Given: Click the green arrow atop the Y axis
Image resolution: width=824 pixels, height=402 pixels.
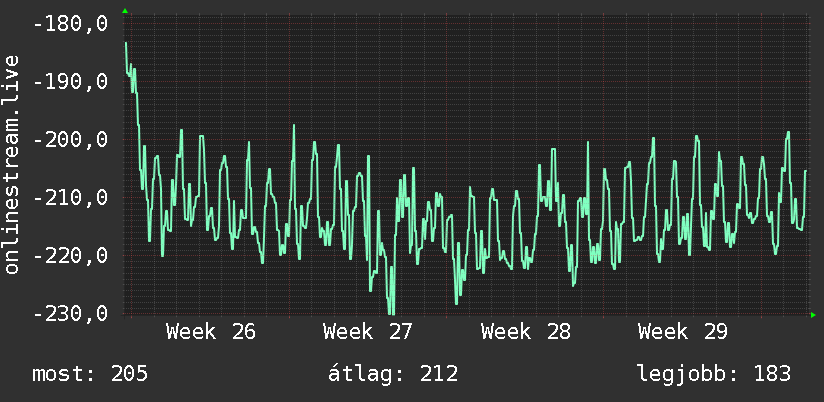Looking at the screenshot, I should [125, 11].
